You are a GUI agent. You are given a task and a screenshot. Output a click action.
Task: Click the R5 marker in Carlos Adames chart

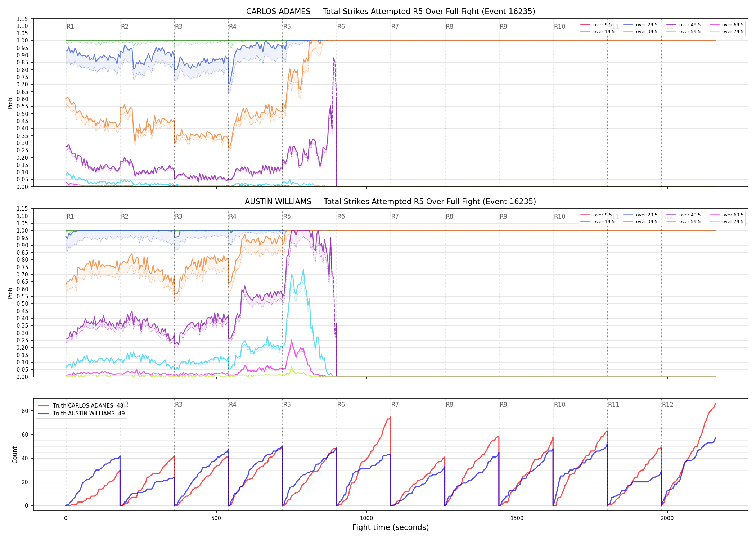tap(287, 27)
